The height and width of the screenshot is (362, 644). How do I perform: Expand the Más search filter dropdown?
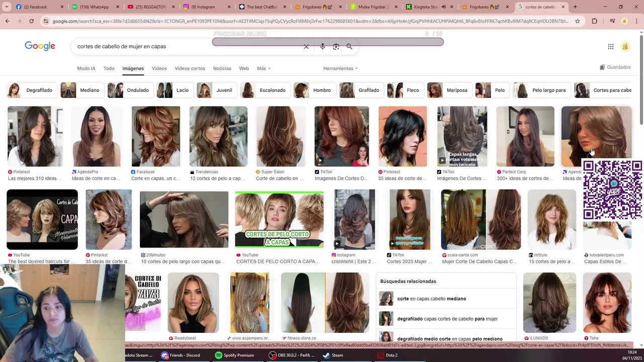(264, 68)
